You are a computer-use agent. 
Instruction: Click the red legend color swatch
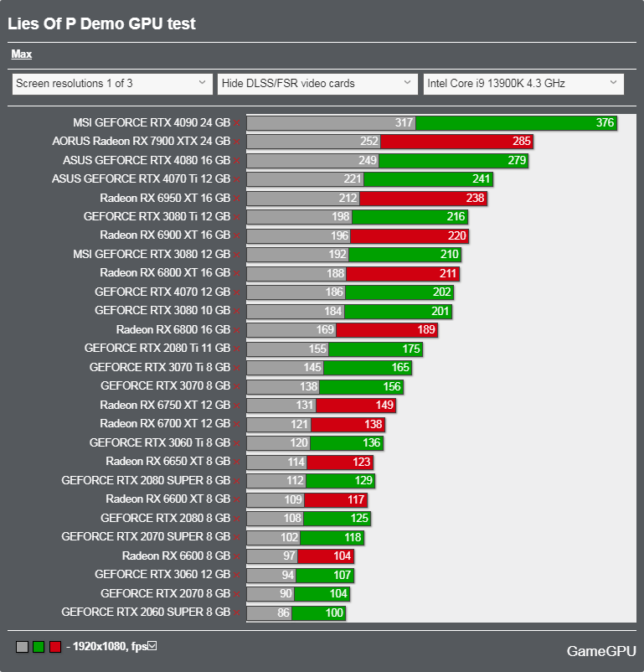pos(55,647)
